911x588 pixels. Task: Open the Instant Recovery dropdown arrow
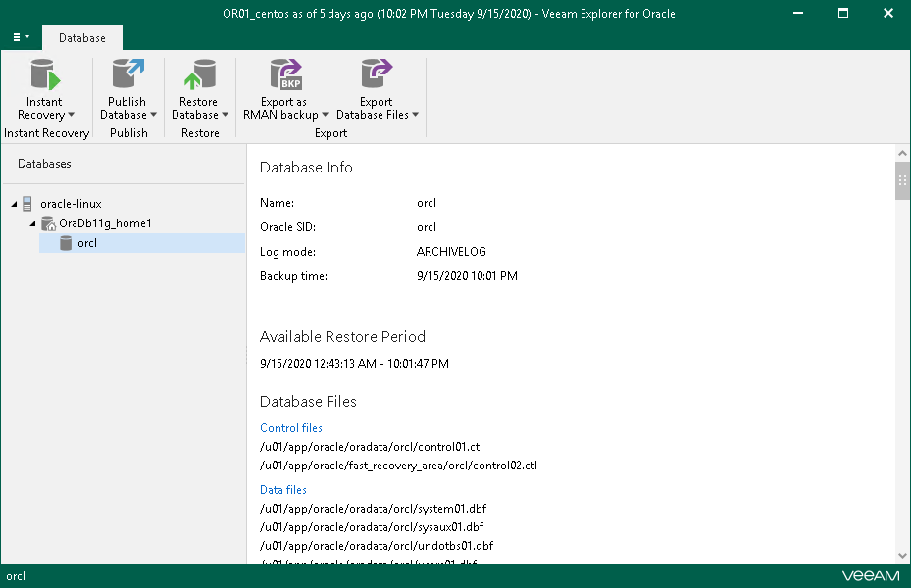[x=71, y=115]
